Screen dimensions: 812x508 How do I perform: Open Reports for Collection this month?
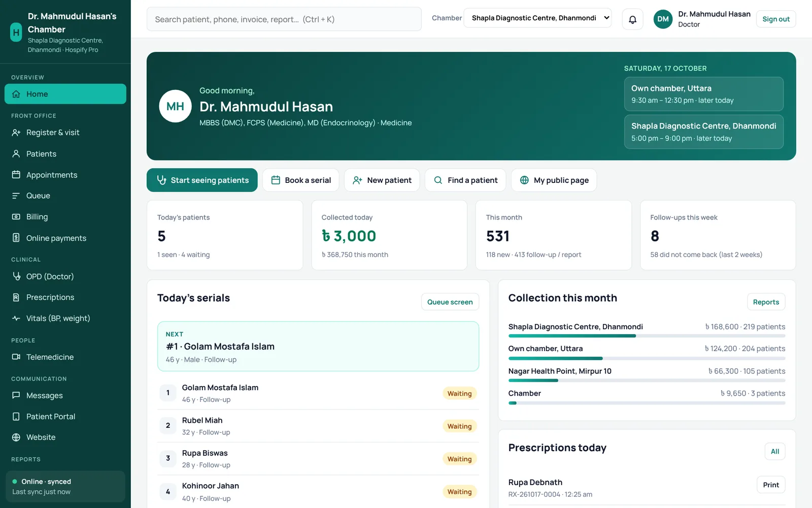click(766, 302)
